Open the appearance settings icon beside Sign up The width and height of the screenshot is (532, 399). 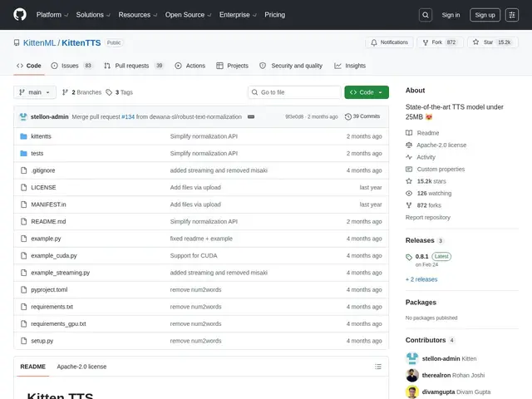(512, 15)
